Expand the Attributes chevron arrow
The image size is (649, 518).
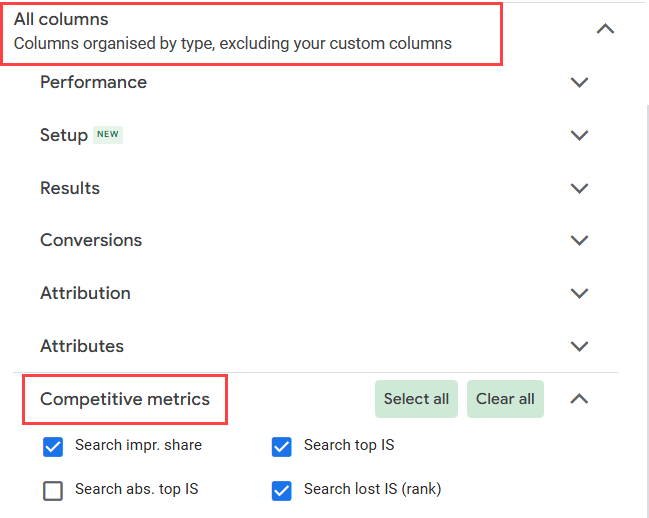[579, 346]
